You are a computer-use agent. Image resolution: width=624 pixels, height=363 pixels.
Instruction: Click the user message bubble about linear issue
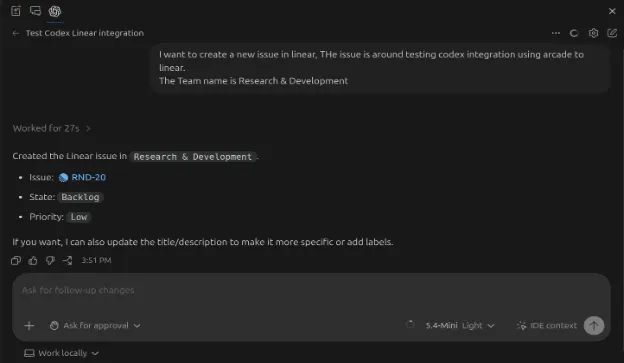pos(380,68)
